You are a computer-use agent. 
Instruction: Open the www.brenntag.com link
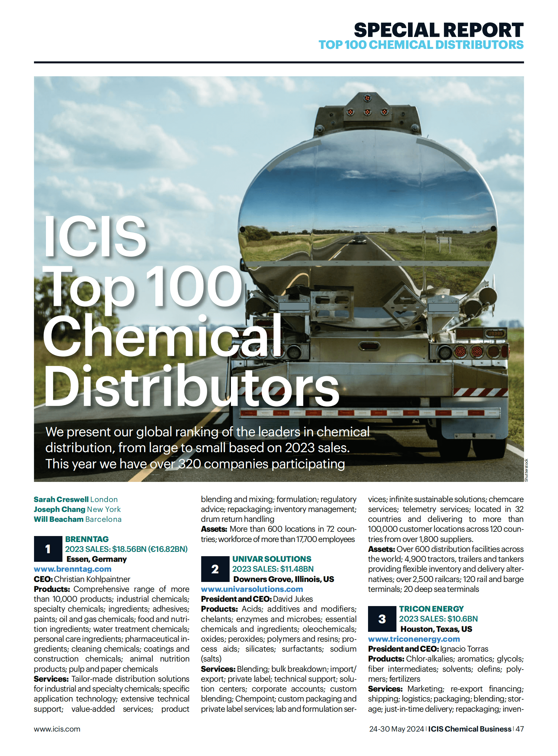coord(73,569)
